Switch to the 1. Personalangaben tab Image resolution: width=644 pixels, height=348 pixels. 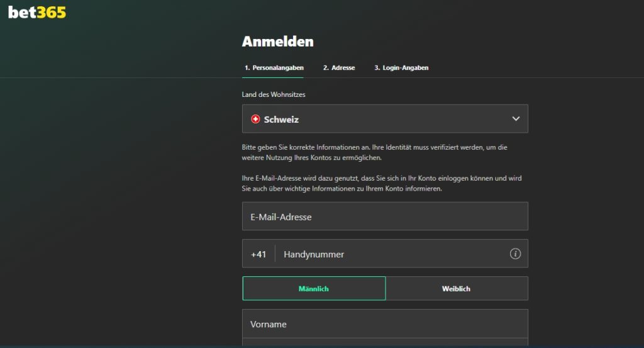pos(274,68)
